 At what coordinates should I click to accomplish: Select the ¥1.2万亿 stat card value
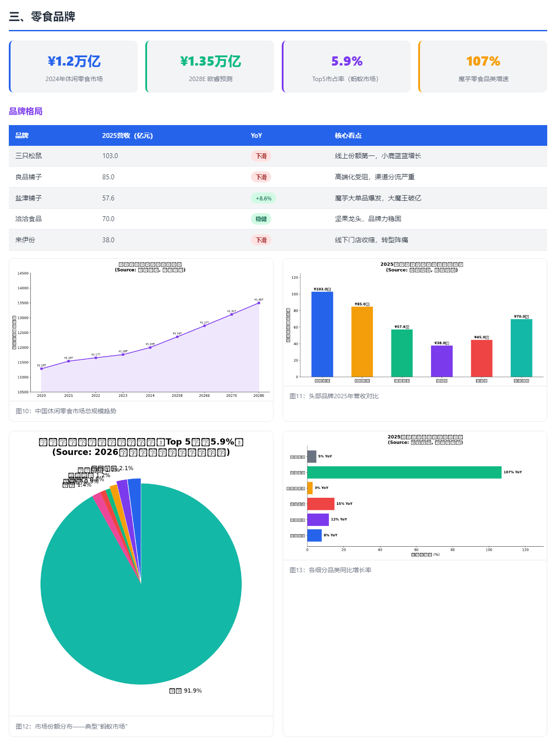coord(74,61)
